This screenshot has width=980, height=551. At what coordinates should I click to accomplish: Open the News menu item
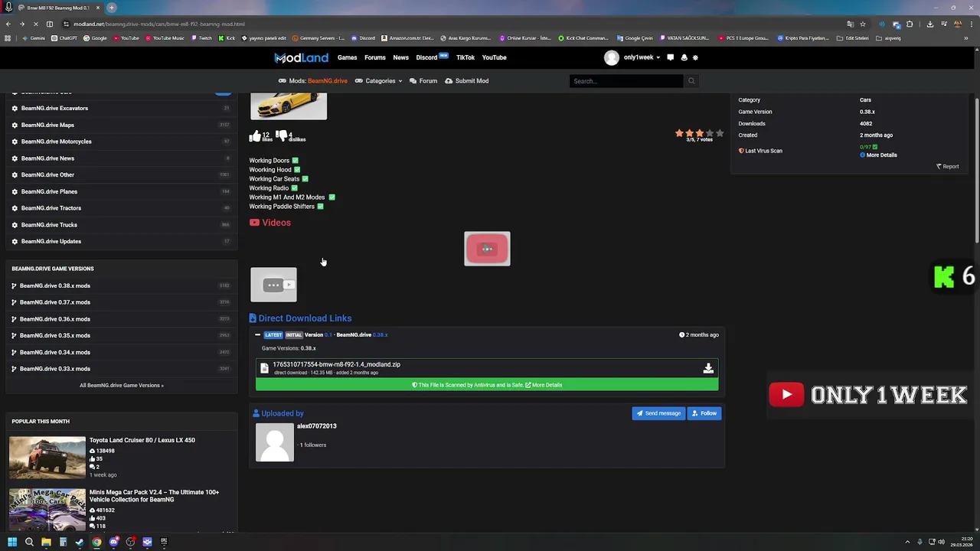400,57
